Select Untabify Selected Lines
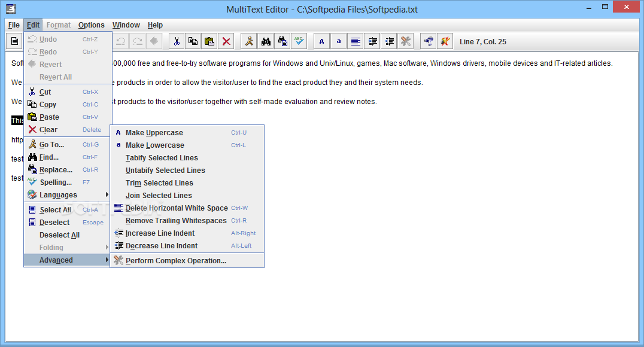This screenshot has width=644, height=347. pos(187,171)
